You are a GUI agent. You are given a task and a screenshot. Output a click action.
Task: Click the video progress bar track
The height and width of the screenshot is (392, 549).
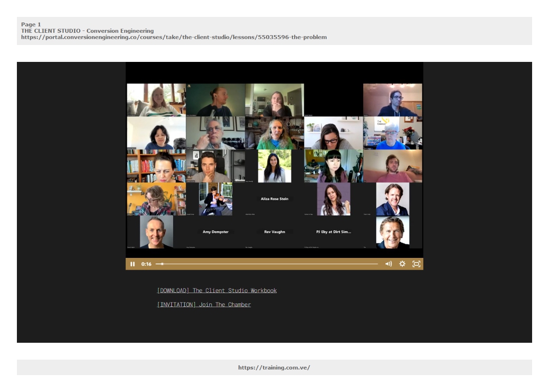point(267,264)
